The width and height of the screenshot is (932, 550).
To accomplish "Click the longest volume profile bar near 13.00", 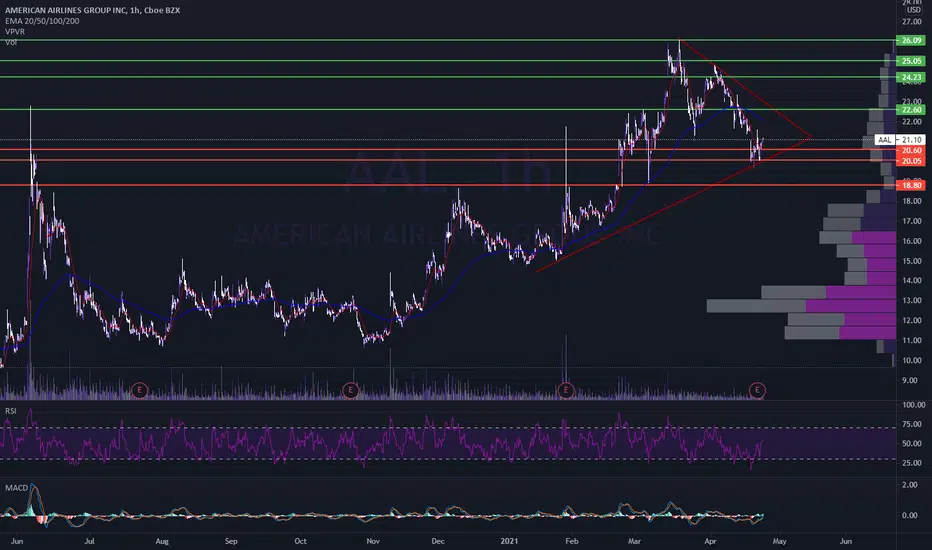I will pyautogui.click(x=801, y=306).
